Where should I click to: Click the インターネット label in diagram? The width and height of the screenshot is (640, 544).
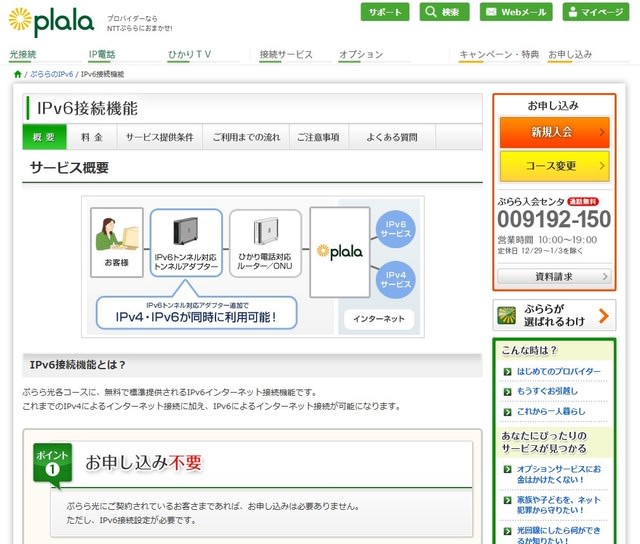click(x=379, y=319)
